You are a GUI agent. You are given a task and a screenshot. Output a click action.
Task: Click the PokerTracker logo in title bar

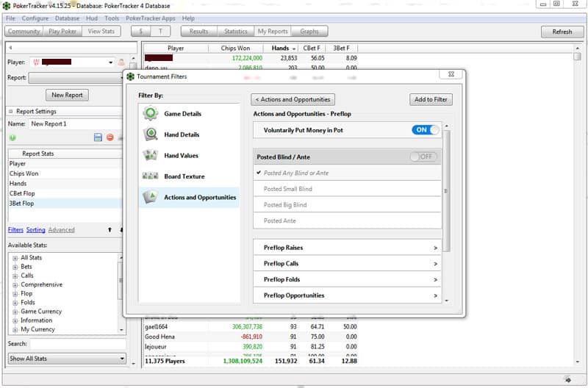tap(7, 6)
